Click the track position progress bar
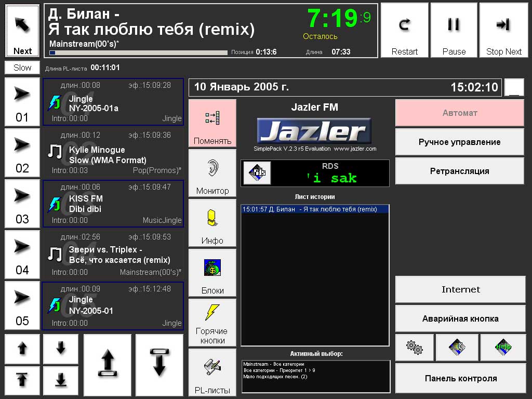 click(138, 52)
